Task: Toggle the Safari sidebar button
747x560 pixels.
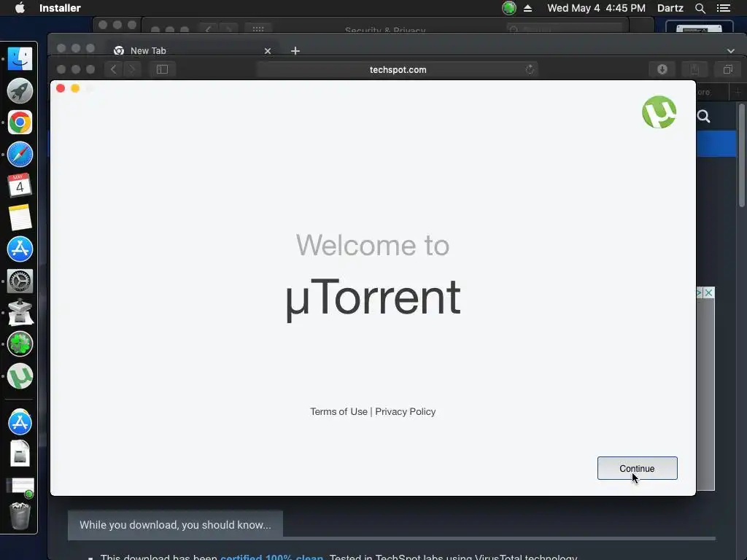Action: pos(162,69)
